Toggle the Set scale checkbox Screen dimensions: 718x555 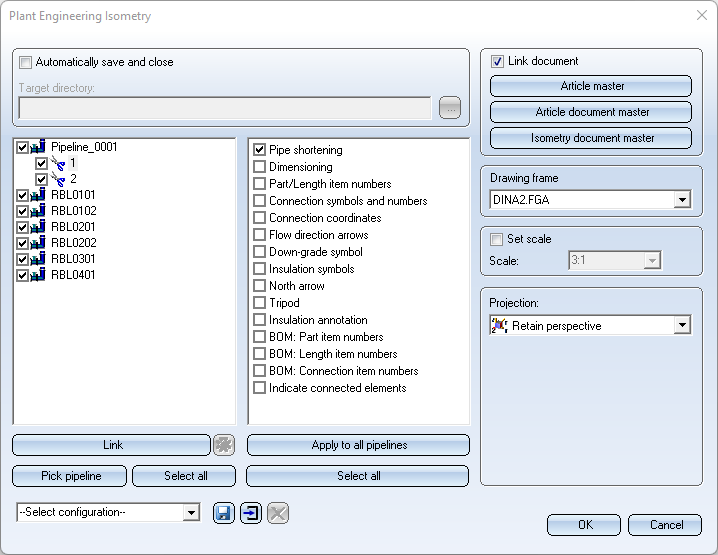497,239
